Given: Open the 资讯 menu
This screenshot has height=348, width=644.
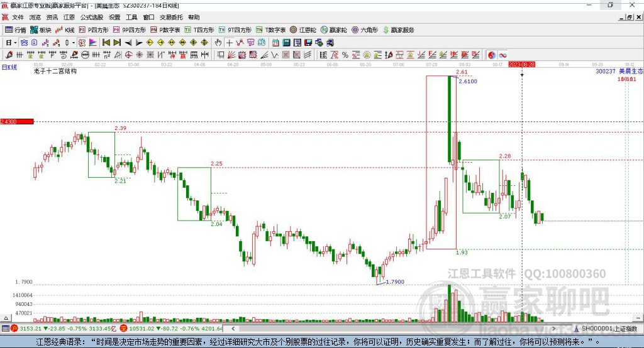Looking at the screenshot, I should click(x=52, y=17).
